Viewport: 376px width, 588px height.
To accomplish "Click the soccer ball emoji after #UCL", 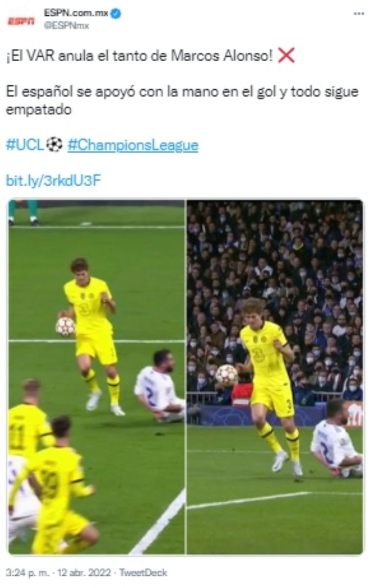I will 55,145.
